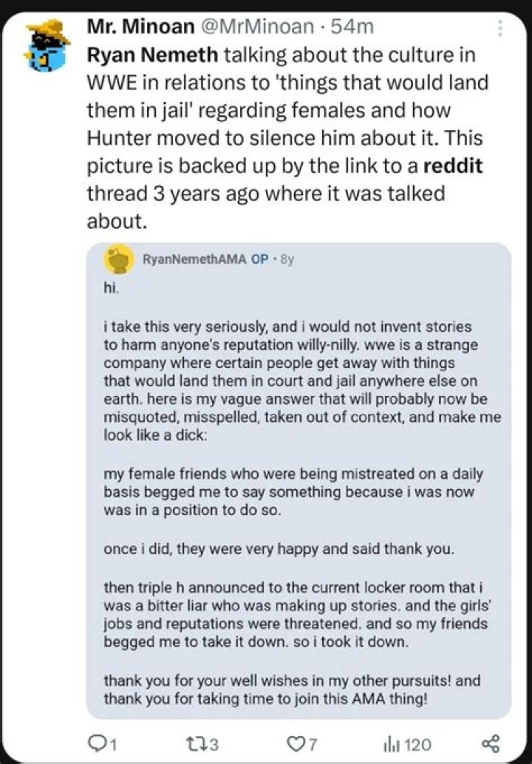Click the reply speech bubble icon

[x=95, y=743]
